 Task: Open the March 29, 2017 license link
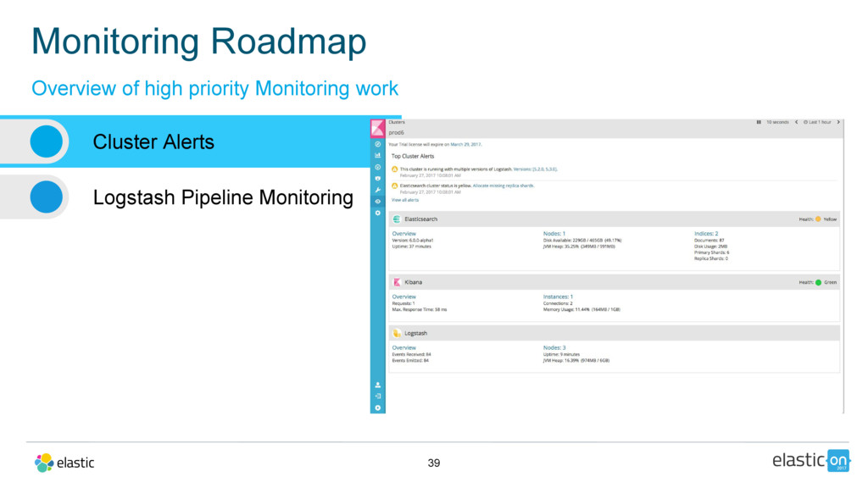[465, 144]
